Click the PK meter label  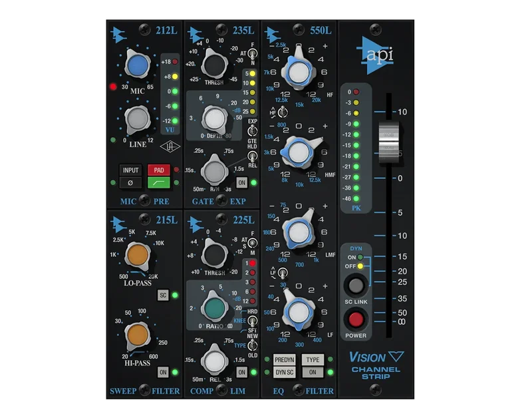point(356,208)
